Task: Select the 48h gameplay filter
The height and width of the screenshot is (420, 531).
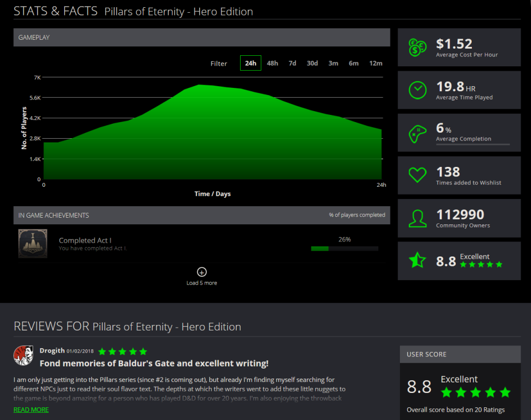Action: pyautogui.click(x=272, y=63)
